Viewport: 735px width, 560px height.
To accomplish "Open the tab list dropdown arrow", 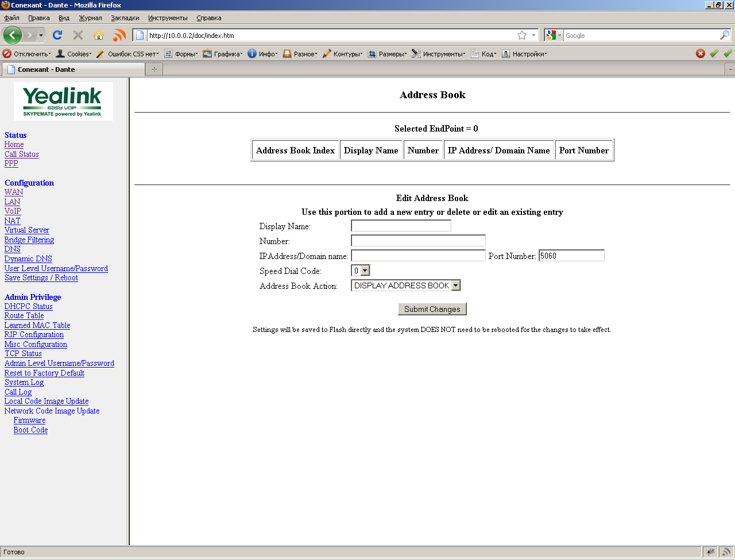I will pos(730,69).
